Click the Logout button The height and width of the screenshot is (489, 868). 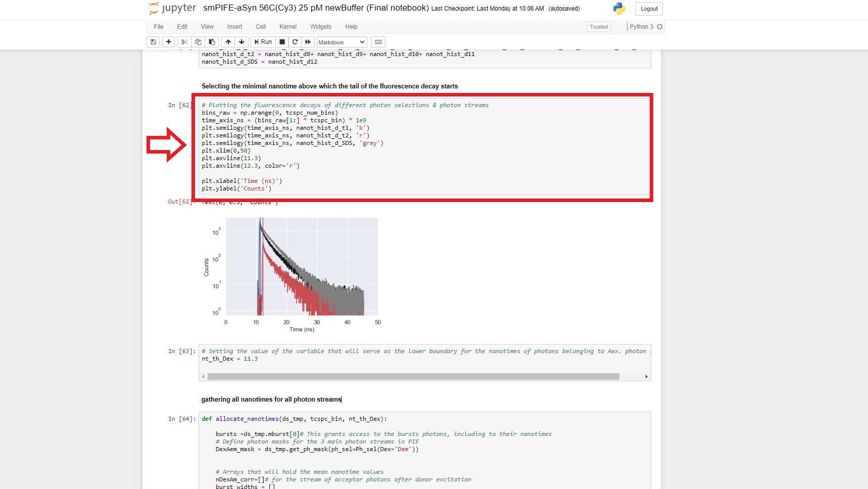tap(649, 9)
